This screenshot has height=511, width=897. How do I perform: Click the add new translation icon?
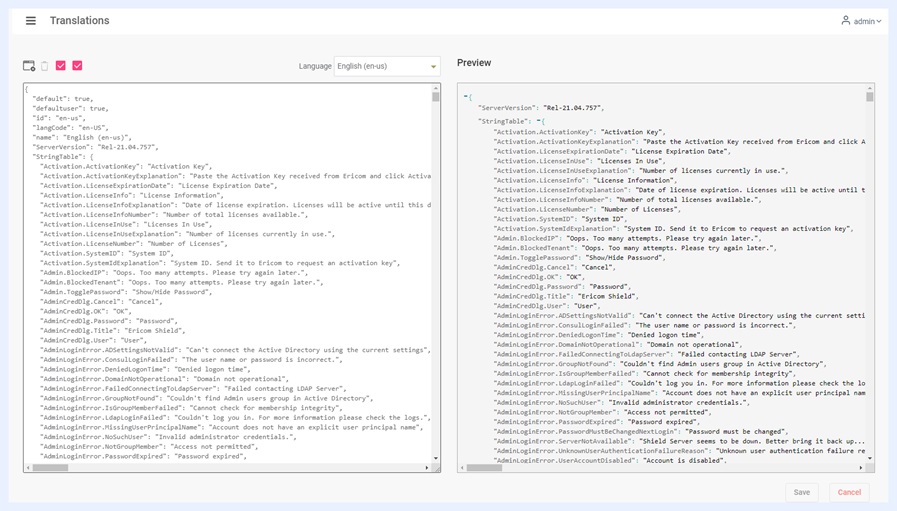click(x=29, y=66)
